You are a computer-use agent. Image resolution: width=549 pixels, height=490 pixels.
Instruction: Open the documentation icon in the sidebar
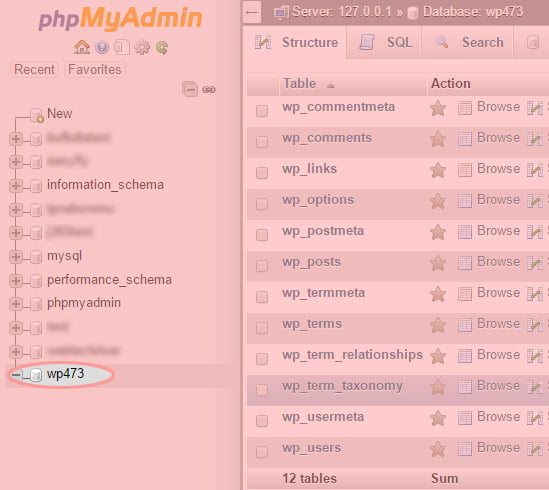122,47
